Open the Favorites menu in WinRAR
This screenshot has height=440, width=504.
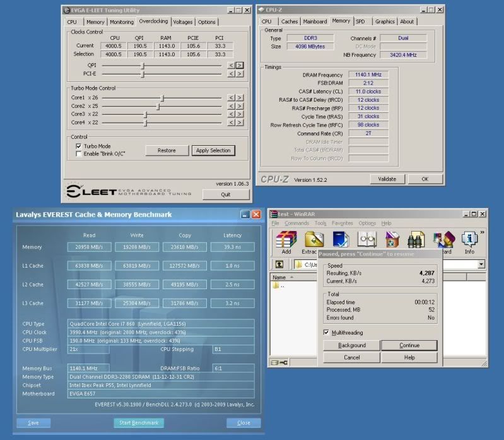(343, 223)
